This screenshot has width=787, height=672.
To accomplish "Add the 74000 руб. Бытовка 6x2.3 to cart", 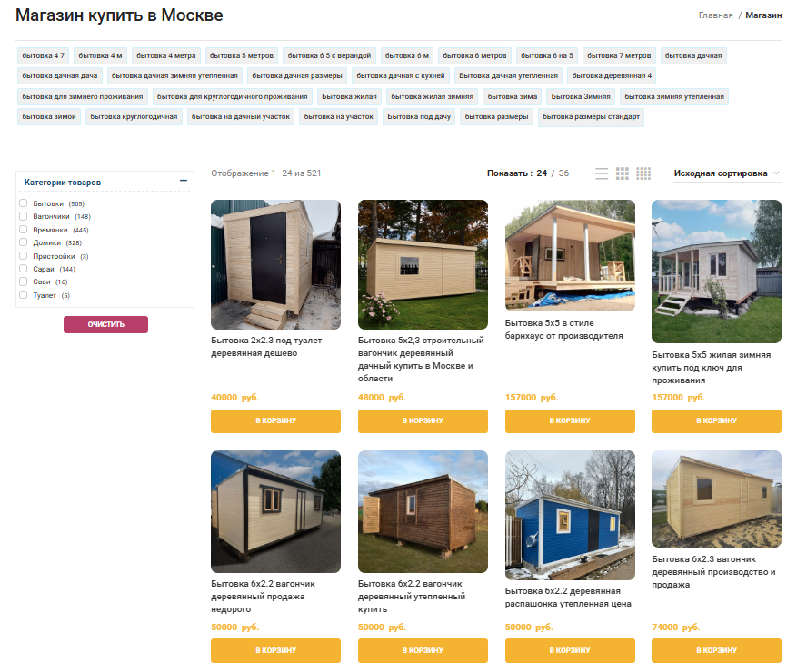I will pos(716,650).
